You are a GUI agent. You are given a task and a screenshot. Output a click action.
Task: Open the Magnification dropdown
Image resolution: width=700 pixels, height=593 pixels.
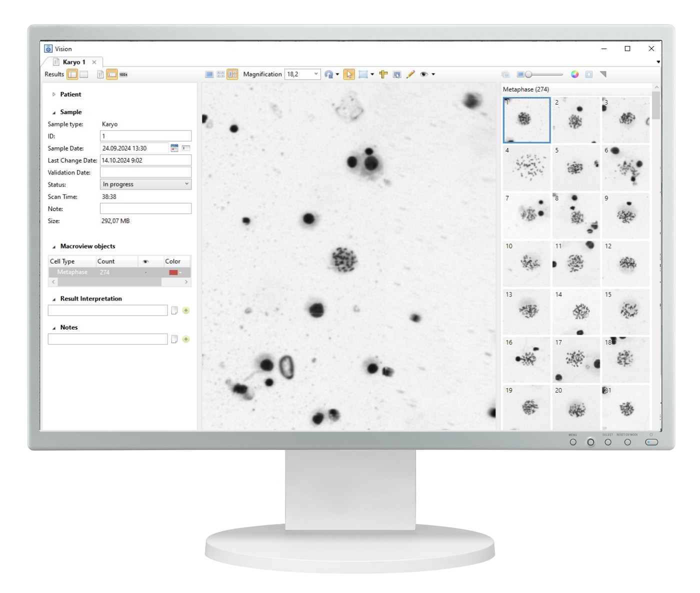tap(316, 74)
